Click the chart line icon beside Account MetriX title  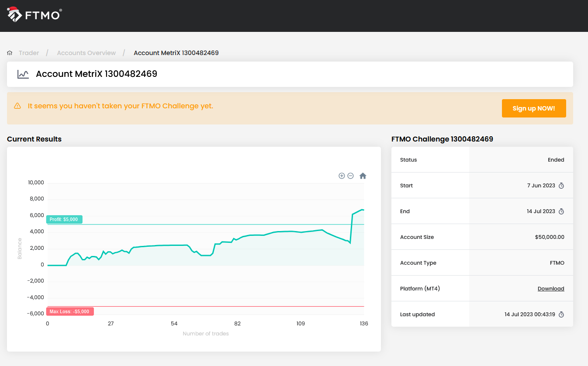[x=23, y=74]
